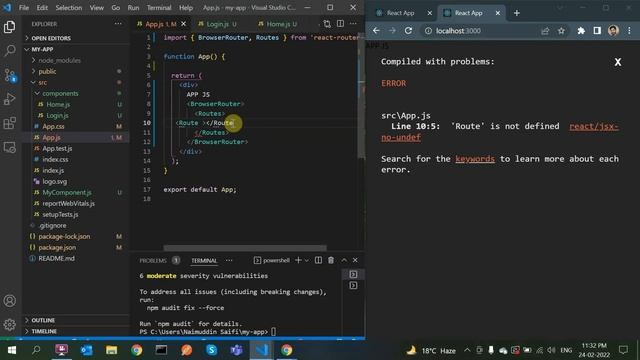Switch to the Home.js editor tab
This screenshot has height=360, width=640.
click(278, 24)
